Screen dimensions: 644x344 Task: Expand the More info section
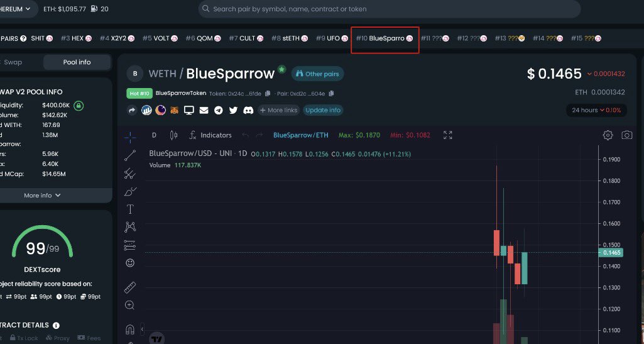pyautogui.click(x=42, y=195)
